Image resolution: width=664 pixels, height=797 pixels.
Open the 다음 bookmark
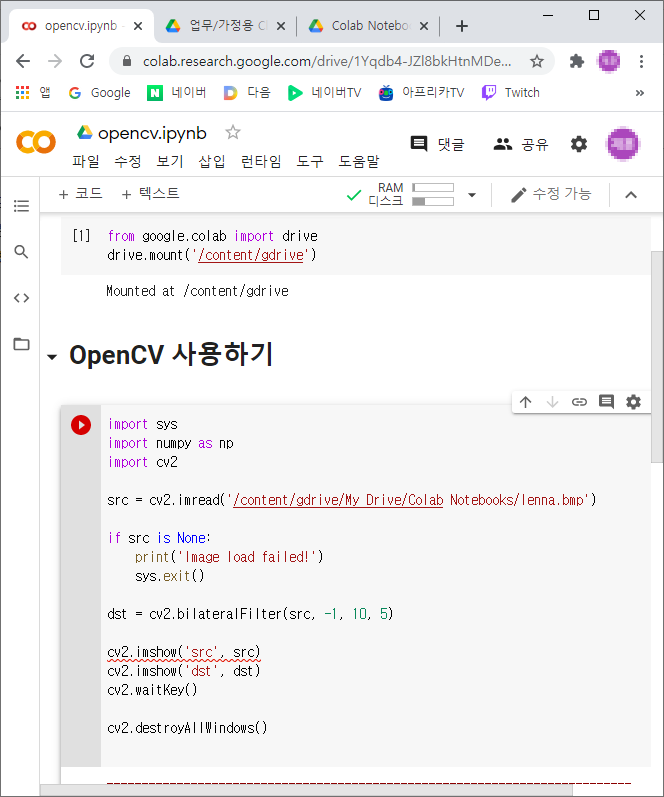point(247,93)
